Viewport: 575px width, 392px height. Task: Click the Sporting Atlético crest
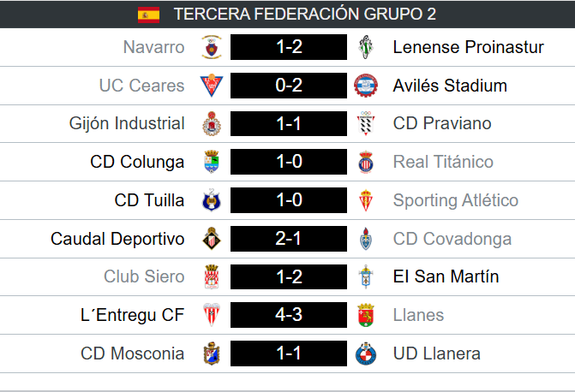pyautogui.click(x=366, y=200)
